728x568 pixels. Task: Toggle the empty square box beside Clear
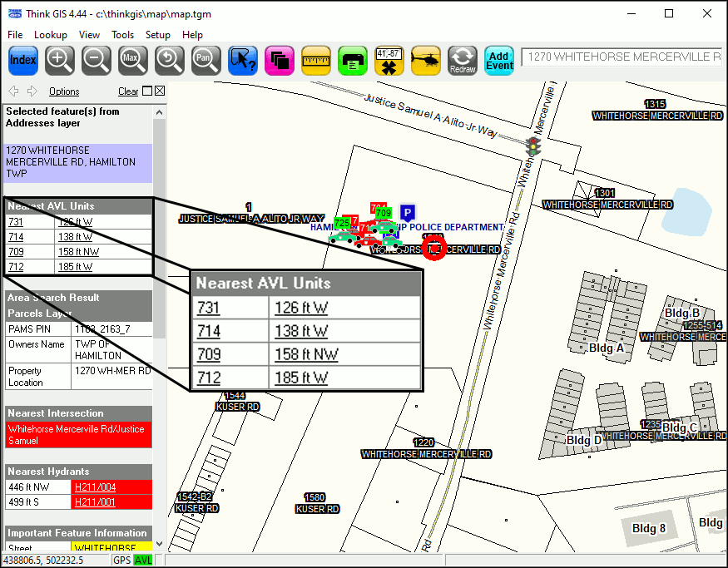click(147, 91)
